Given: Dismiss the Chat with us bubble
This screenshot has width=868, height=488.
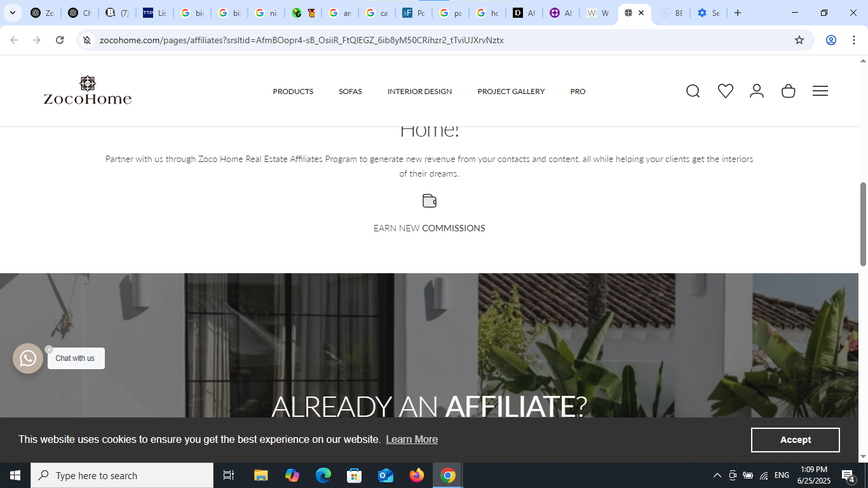Looking at the screenshot, I should pos(49,349).
